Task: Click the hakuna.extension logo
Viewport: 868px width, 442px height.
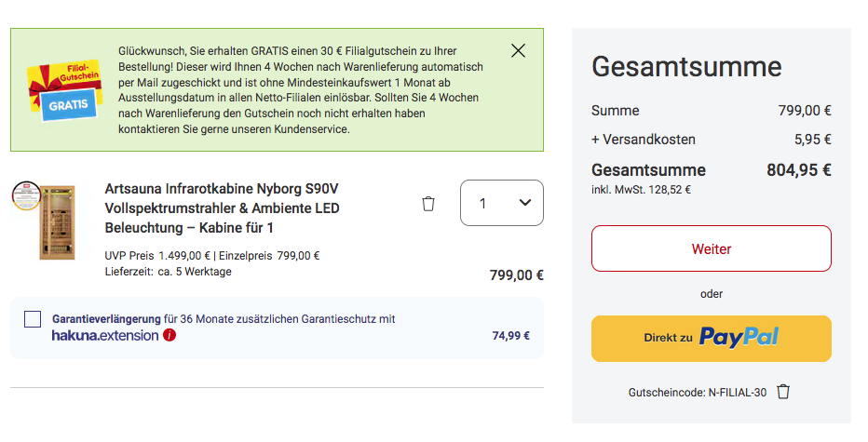Action: [x=105, y=335]
